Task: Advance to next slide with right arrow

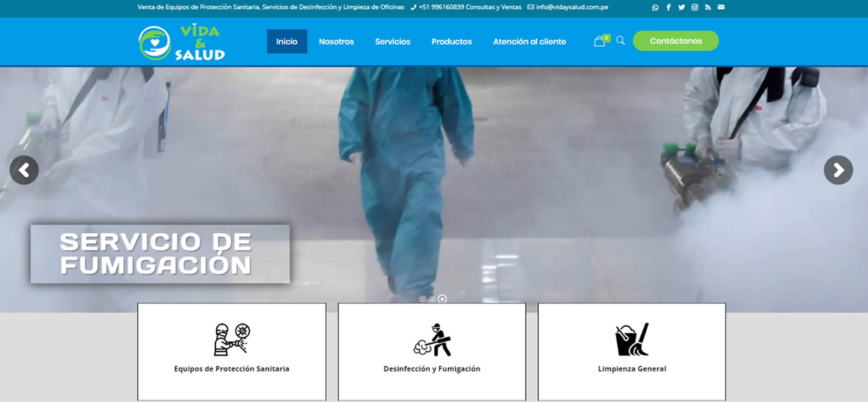Action: 838,170
